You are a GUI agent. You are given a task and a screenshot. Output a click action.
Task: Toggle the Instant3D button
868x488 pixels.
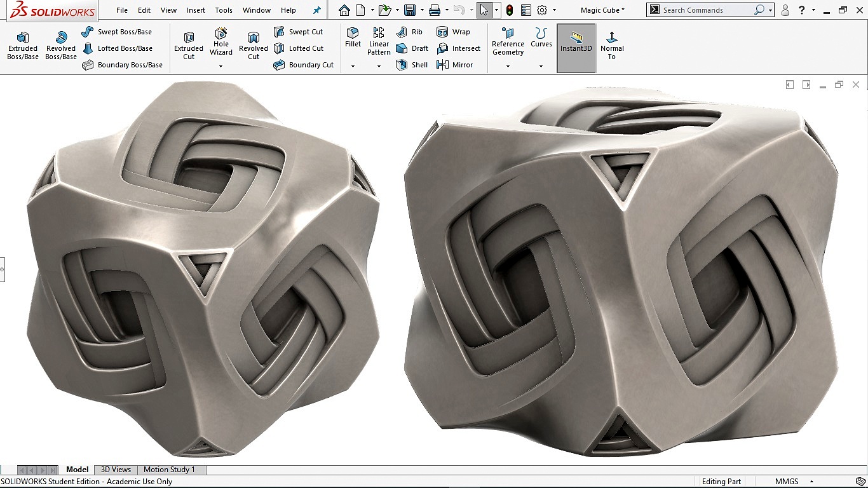[x=576, y=48]
